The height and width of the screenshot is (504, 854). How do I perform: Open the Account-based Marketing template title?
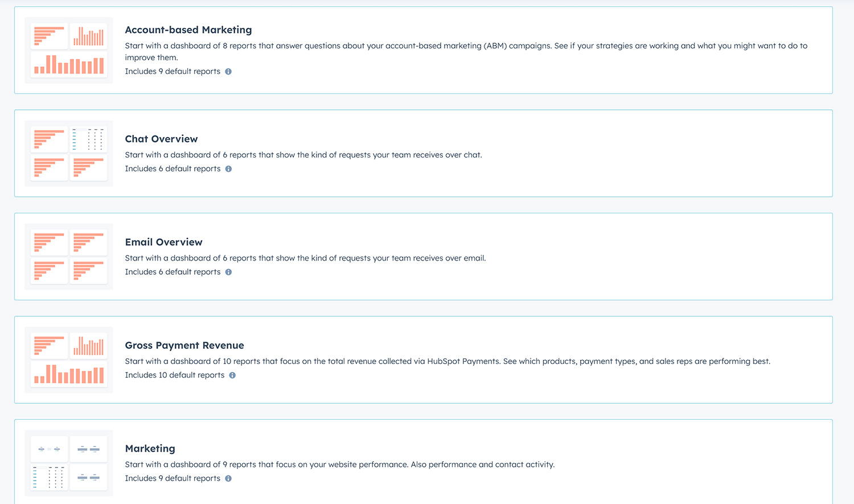(188, 30)
